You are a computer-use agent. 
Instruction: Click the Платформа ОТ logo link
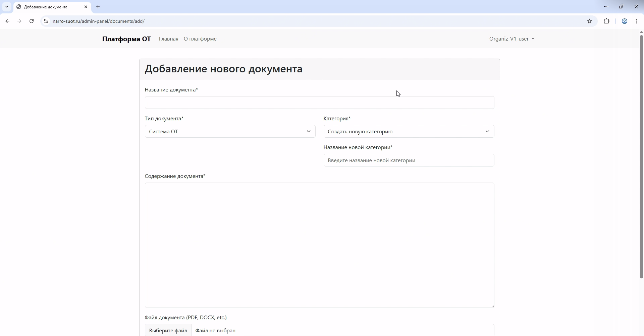click(126, 39)
